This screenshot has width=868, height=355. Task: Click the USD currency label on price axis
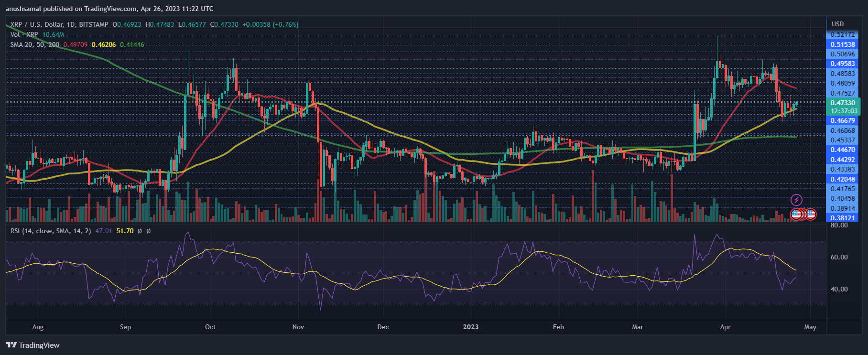[x=837, y=24]
